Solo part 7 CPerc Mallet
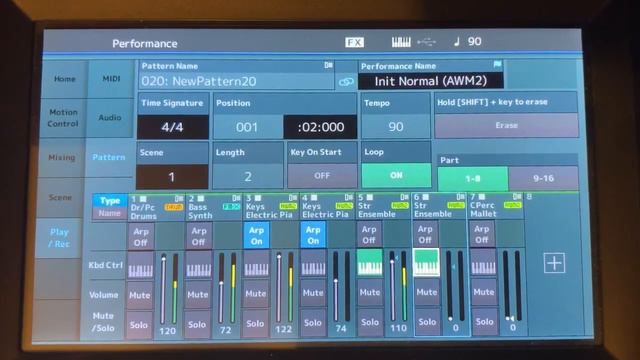Viewport: 640px width, 360px height. pyautogui.click(x=484, y=322)
